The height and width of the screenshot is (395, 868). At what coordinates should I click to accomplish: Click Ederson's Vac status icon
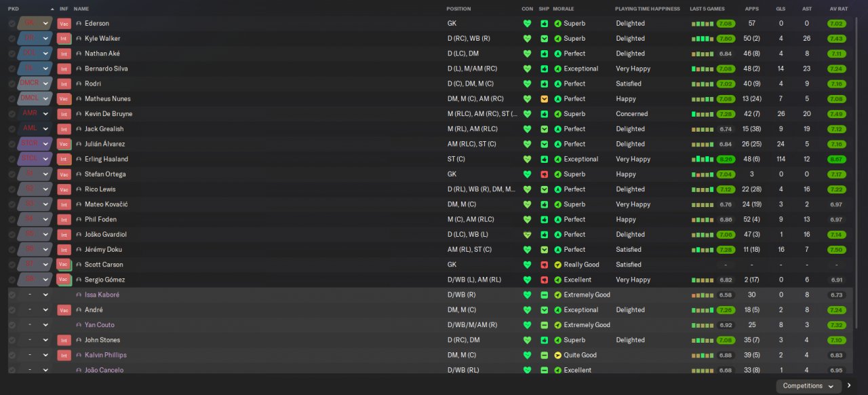coord(64,23)
